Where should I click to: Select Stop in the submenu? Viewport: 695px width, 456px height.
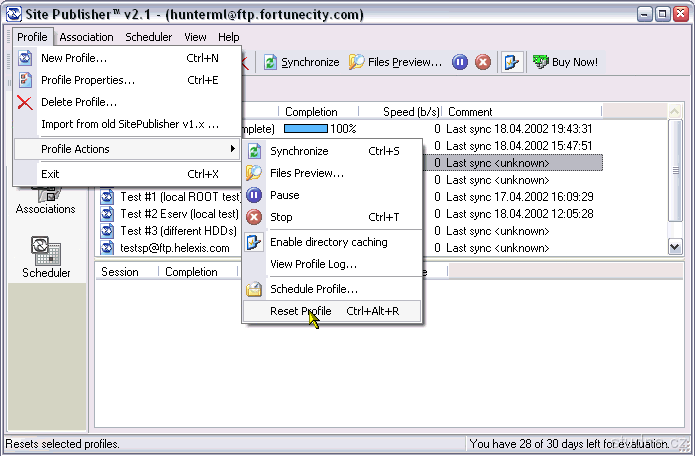coord(332,217)
